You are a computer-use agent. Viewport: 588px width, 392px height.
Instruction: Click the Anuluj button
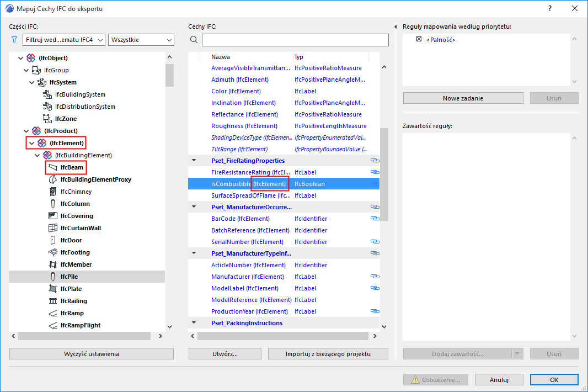pyautogui.click(x=499, y=380)
